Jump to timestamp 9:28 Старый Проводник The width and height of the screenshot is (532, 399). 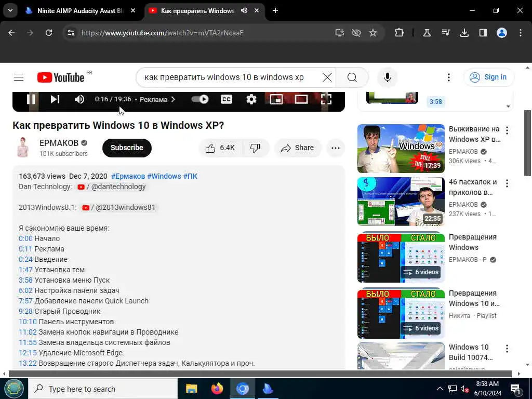[25, 311]
